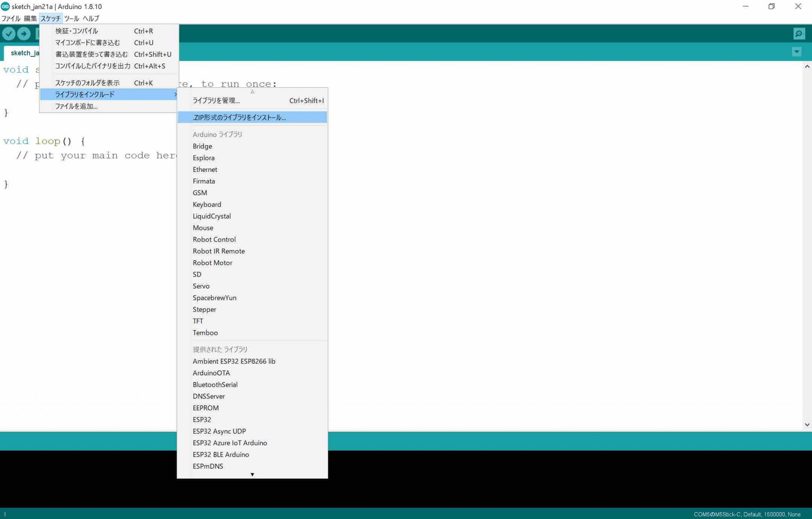Select Ambient ESP32 ESP8266 lib entry
The width and height of the screenshot is (812, 519).
pyautogui.click(x=234, y=361)
